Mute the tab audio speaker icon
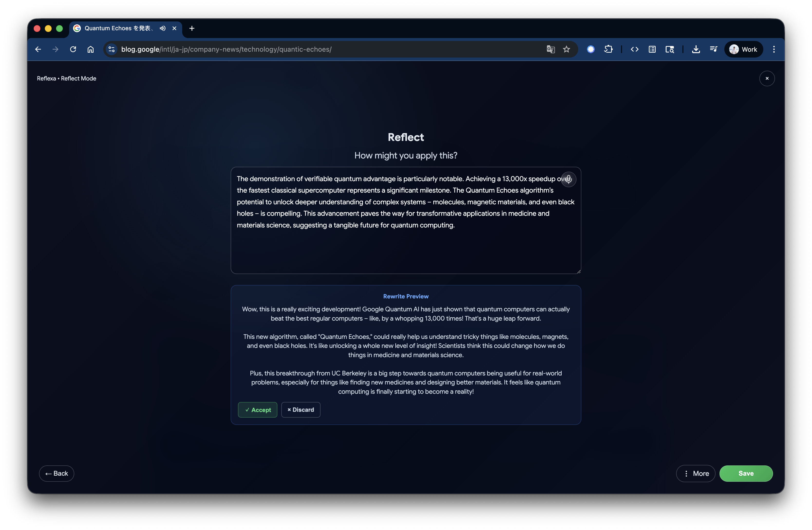The height and width of the screenshot is (530, 812). coord(162,28)
